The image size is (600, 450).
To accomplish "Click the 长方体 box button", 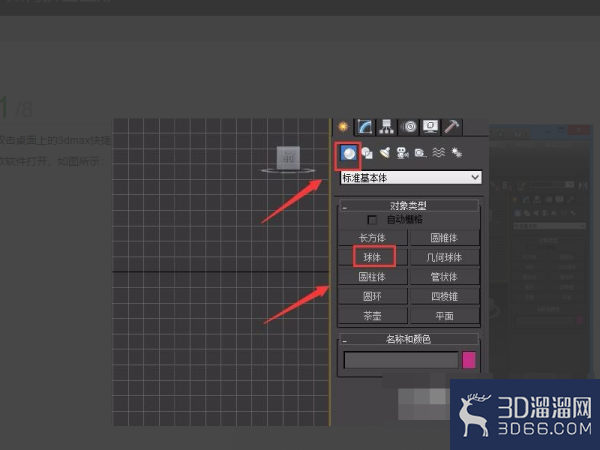I will coord(373,238).
